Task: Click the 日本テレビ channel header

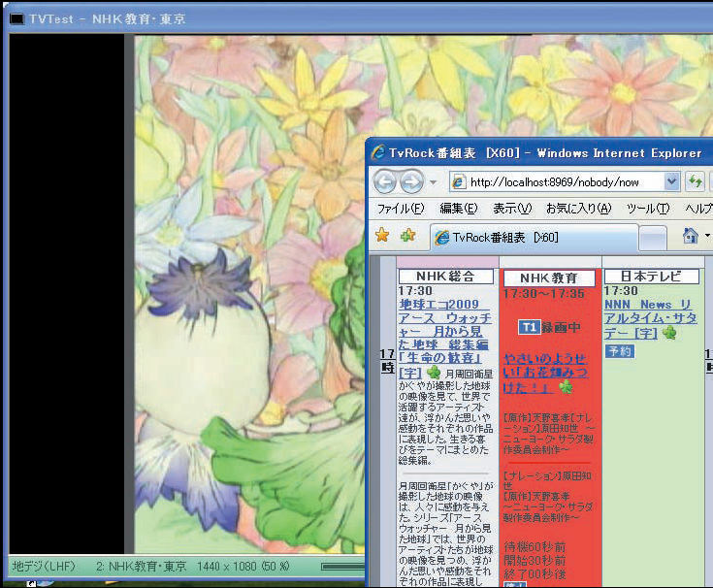Action: [x=651, y=276]
